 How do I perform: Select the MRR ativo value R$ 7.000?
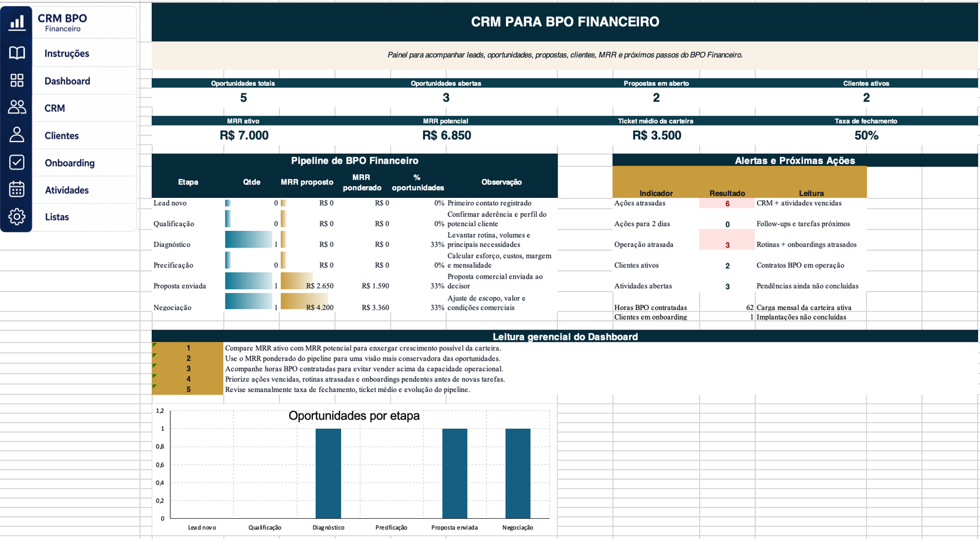click(x=244, y=135)
